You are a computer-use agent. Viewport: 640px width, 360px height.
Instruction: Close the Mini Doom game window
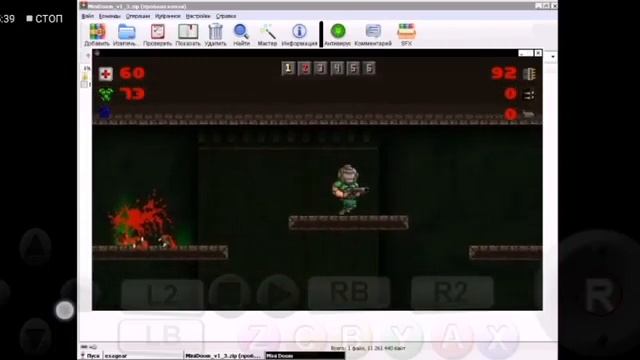tap(538, 53)
